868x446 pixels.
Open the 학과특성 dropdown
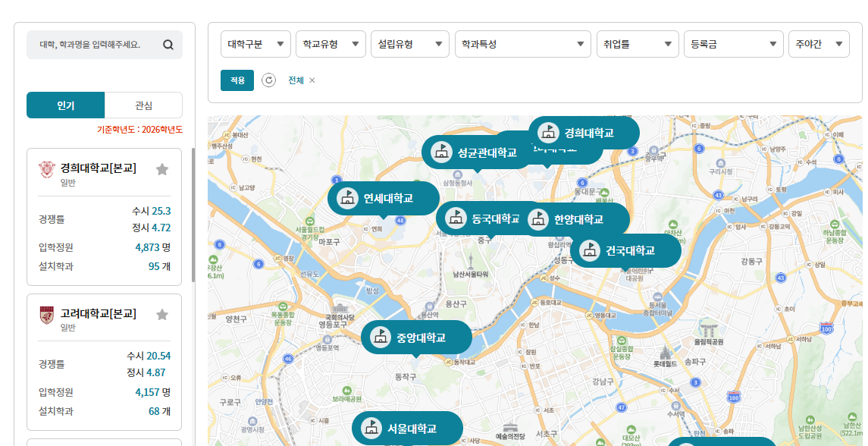[x=523, y=44]
